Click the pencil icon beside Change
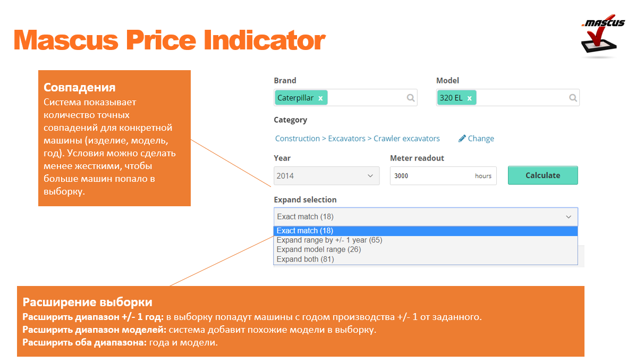 point(462,138)
